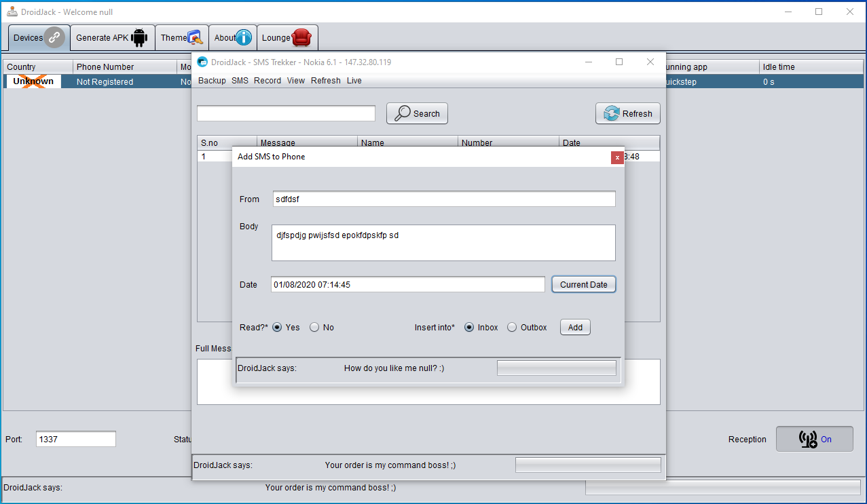Click the S.no column header

coord(227,142)
